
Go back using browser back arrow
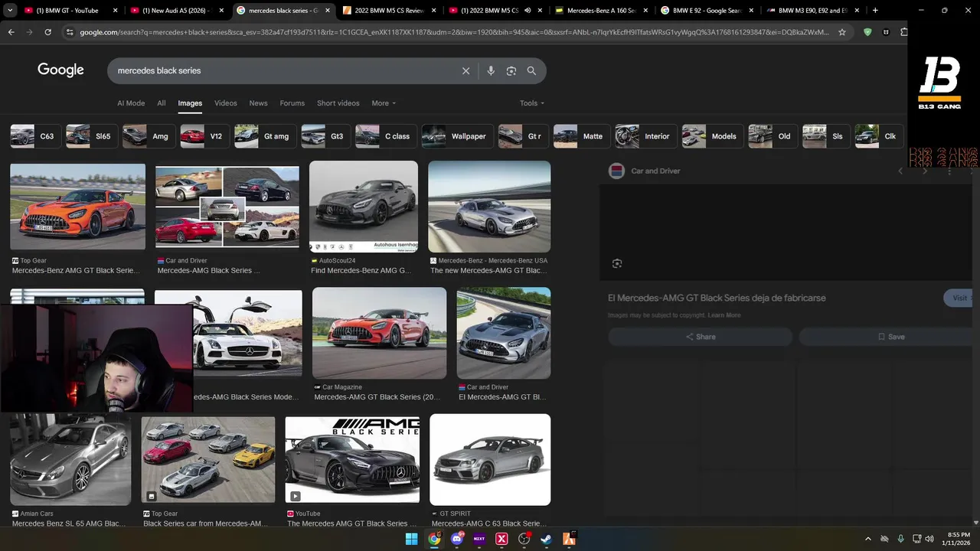coord(11,32)
